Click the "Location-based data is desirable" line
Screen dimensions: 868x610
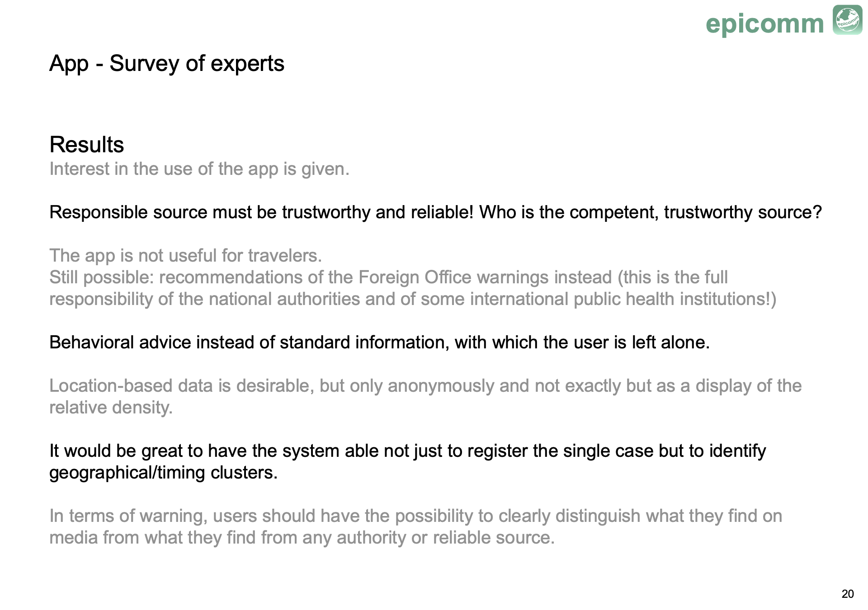click(x=425, y=386)
